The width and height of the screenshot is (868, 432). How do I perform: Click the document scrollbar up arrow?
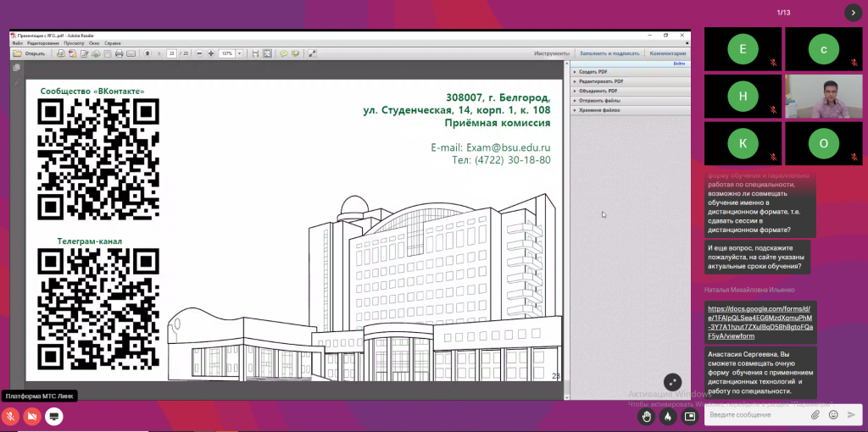coord(566,64)
